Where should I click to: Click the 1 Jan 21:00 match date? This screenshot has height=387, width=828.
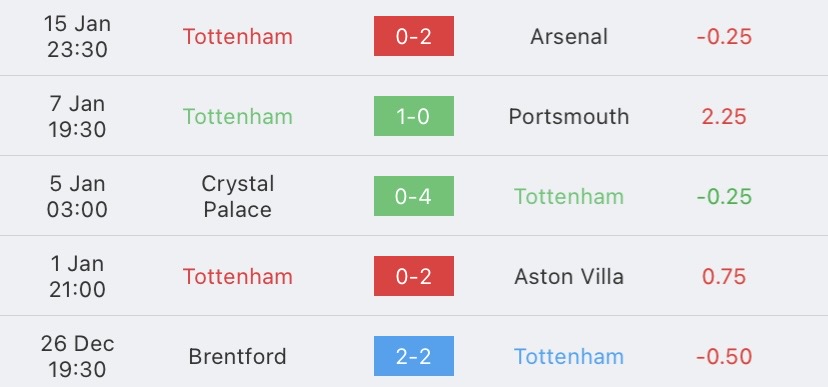(78, 276)
